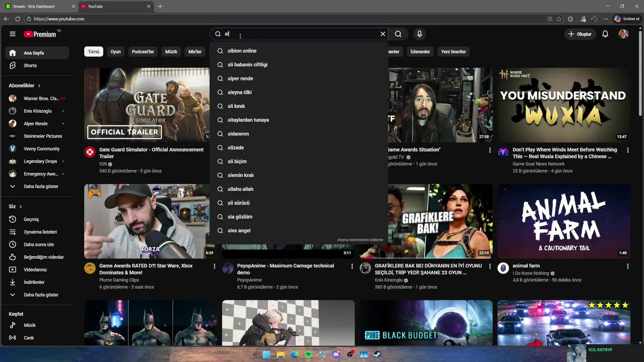Open options for Game Awards RATED video
644x362 pixels.
[x=214, y=266]
